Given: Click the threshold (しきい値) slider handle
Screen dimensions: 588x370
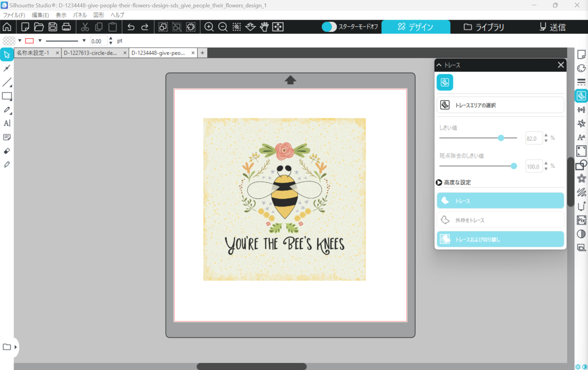Looking at the screenshot, I should (501, 138).
